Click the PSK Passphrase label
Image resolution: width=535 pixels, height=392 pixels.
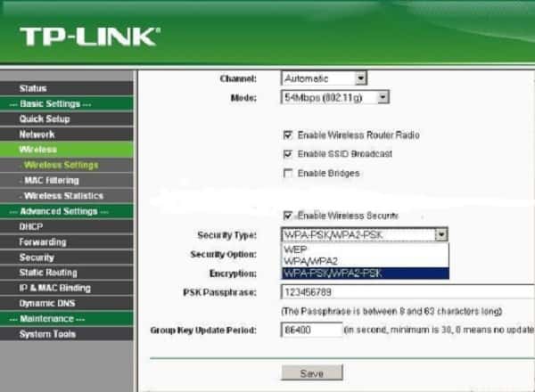coord(219,292)
